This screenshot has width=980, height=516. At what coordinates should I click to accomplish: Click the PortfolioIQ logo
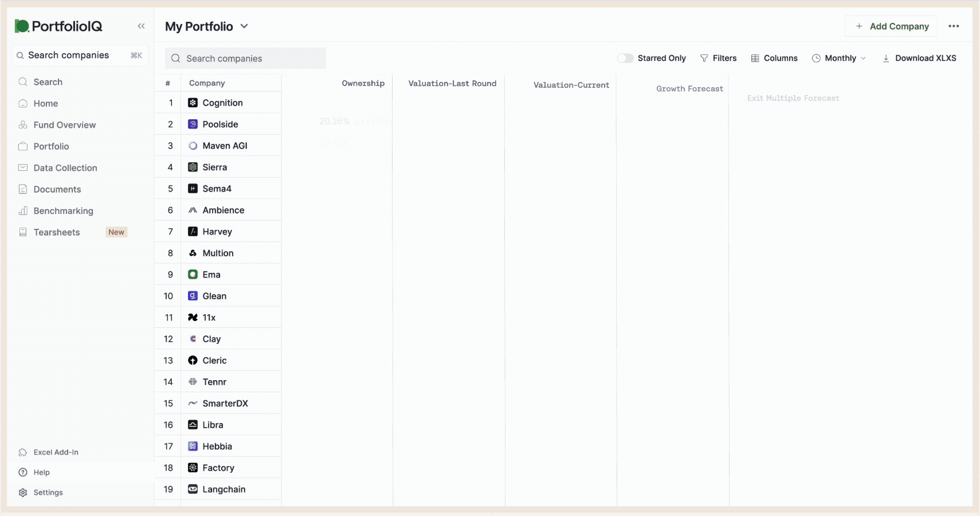point(58,26)
